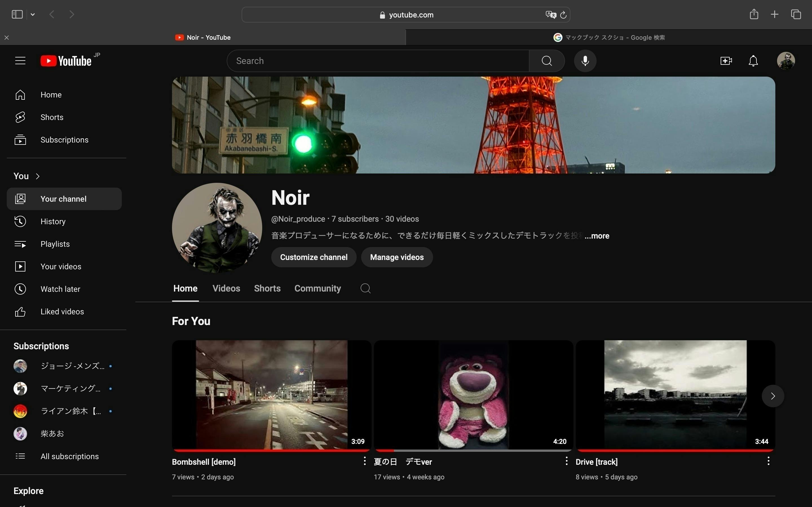812x507 pixels.
Task: Click the Customize channel button
Action: pyautogui.click(x=314, y=257)
